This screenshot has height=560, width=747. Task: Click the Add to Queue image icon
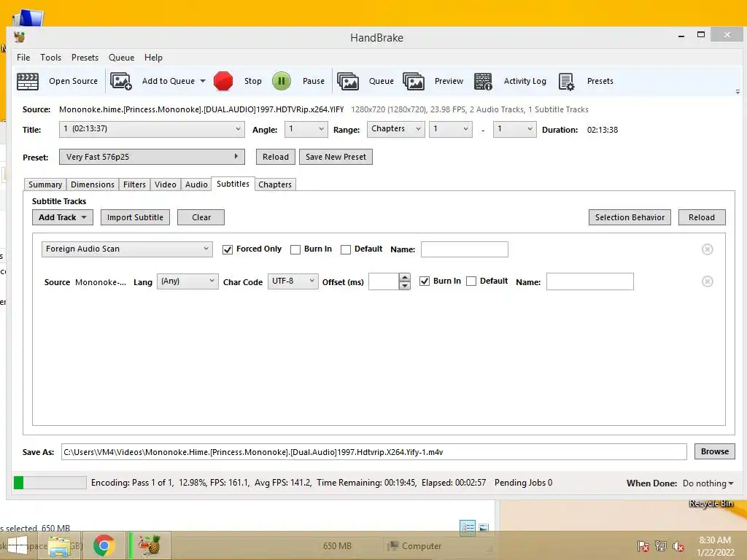pos(121,81)
